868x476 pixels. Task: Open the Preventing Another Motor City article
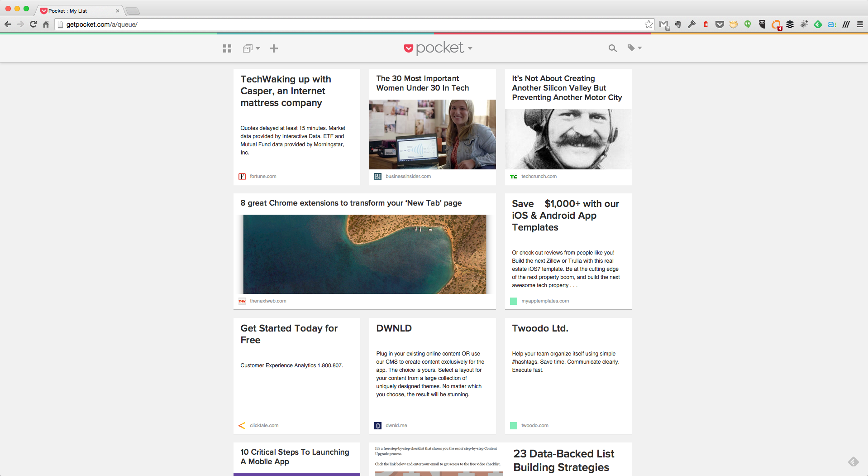567,88
